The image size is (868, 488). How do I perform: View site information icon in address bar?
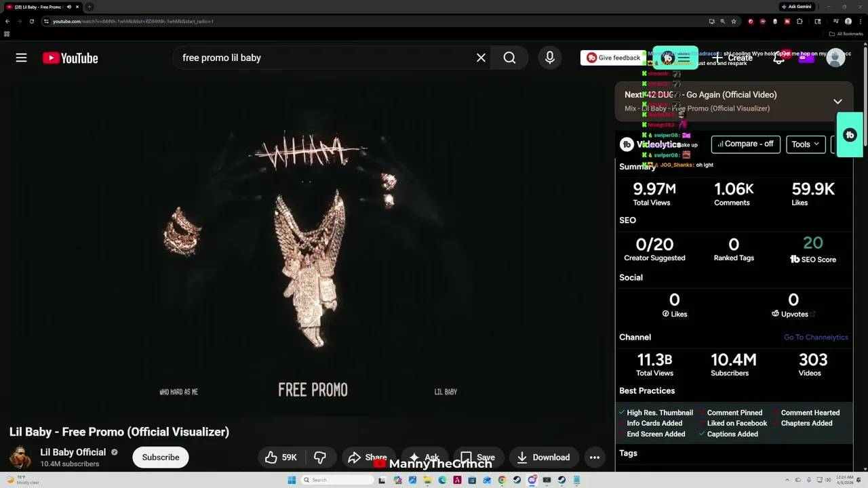[46, 21]
